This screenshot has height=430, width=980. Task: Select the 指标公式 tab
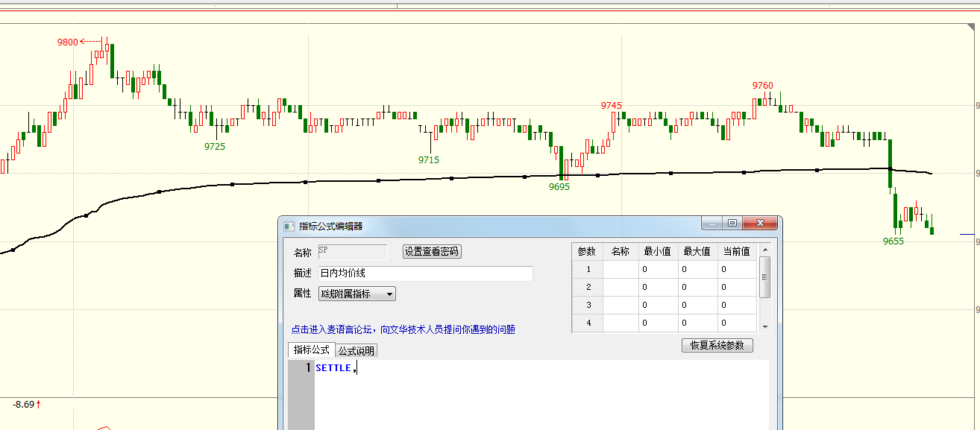310,350
